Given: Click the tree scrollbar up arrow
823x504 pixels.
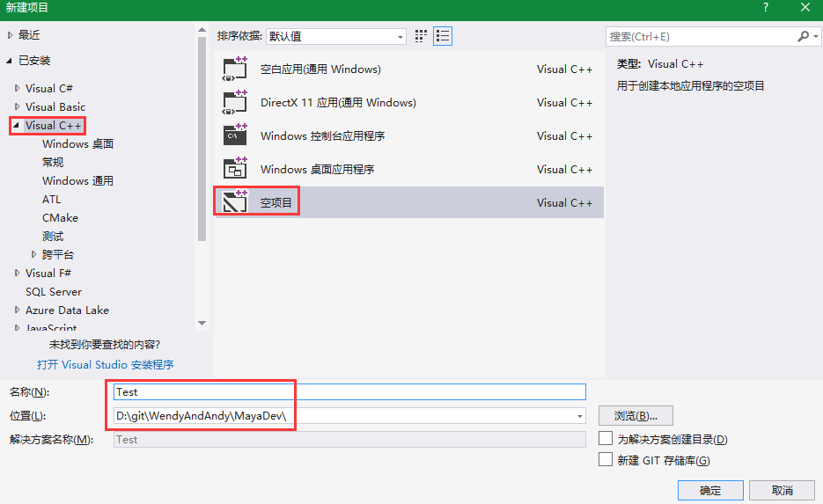Looking at the screenshot, I should (202, 30).
